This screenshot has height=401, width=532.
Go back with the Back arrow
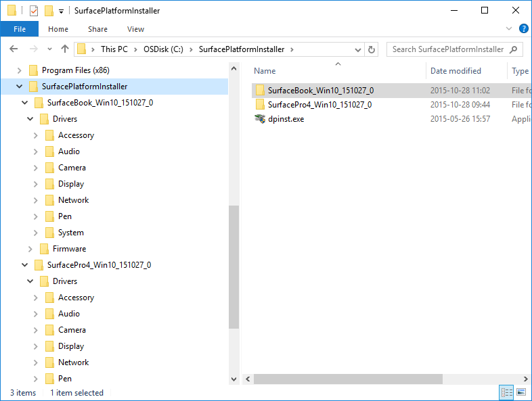(x=14, y=49)
